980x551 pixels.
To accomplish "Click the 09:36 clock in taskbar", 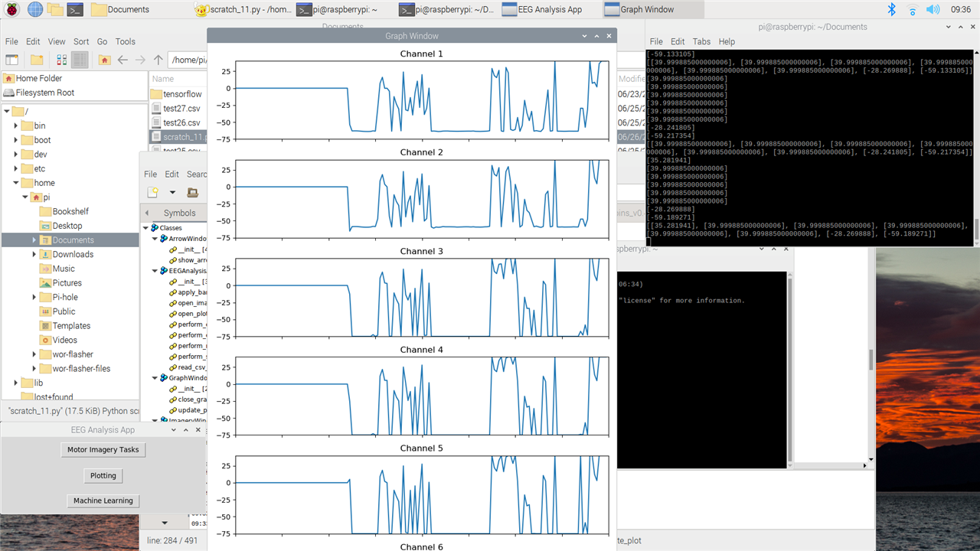I will coord(960,9).
